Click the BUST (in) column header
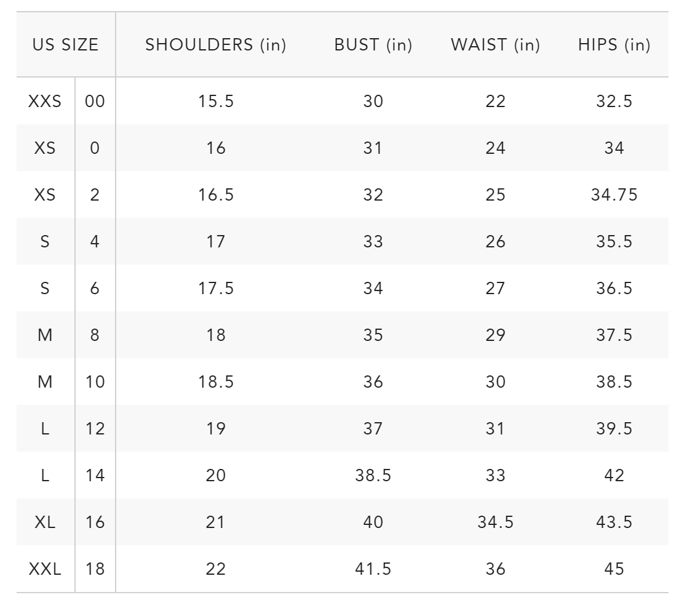The height and width of the screenshot is (616, 687). (373, 45)
